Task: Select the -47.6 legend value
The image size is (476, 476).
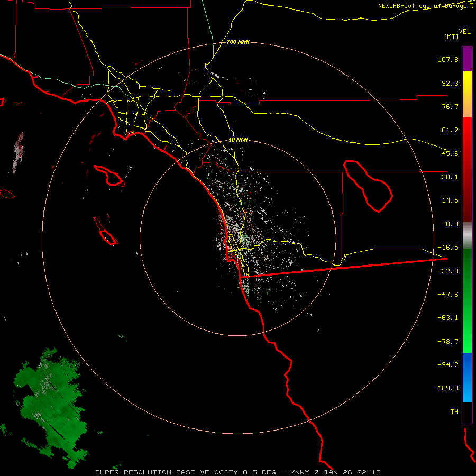Action: pos(448,295)
